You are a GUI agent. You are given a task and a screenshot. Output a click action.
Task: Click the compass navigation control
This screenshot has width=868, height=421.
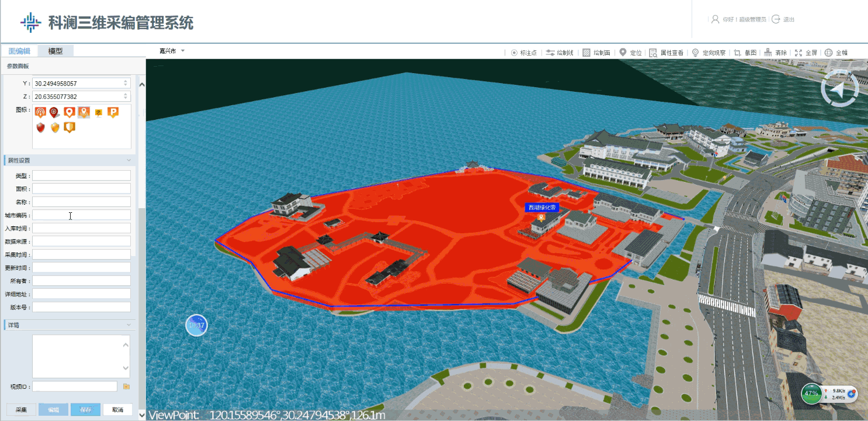click(839, 89)
